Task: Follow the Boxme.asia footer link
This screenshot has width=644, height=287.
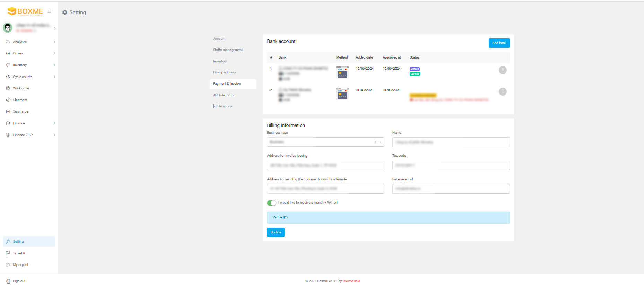Action: (x=351, y=281)
